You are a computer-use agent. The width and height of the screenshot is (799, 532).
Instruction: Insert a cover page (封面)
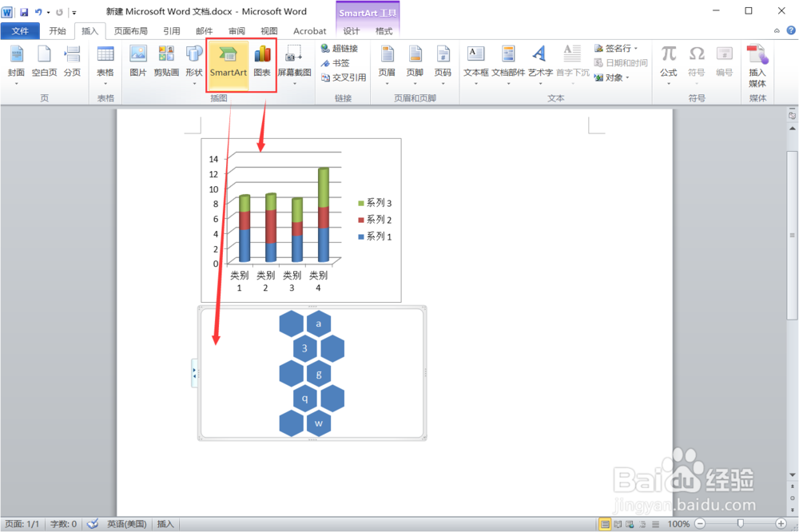16,65
